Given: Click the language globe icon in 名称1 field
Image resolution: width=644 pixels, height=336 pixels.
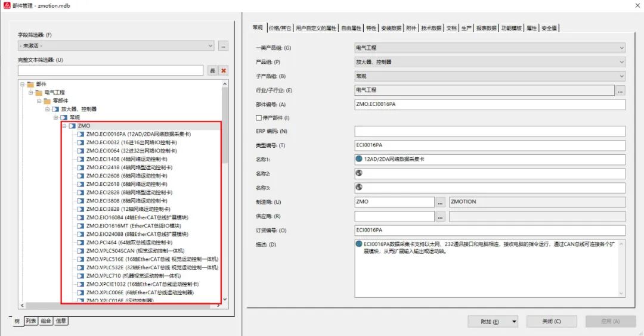Looking at the screenshot, I should pos(359,159).
